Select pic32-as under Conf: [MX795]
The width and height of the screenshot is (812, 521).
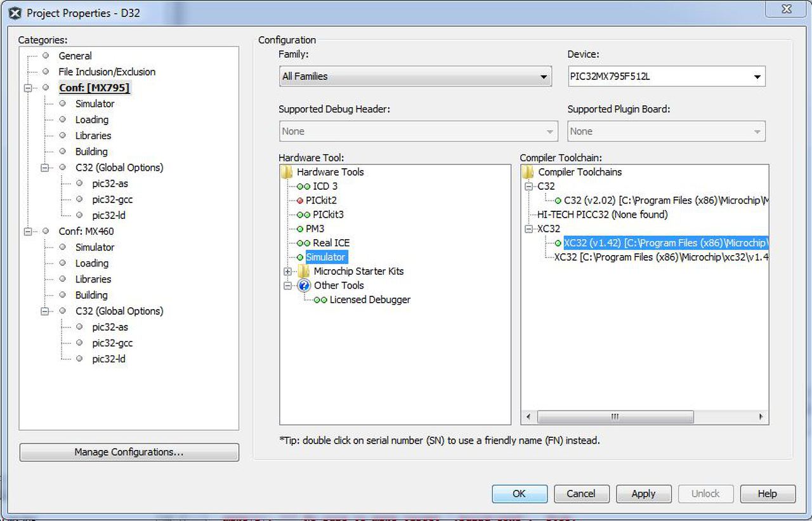110,184
